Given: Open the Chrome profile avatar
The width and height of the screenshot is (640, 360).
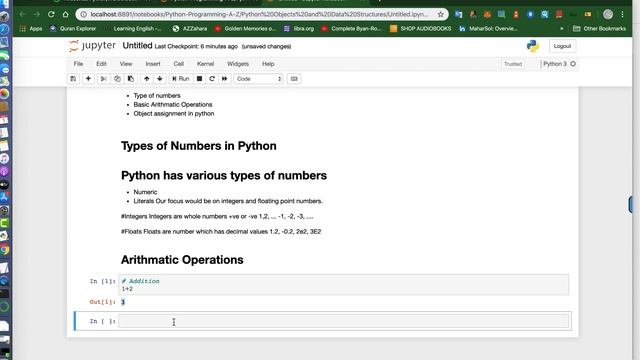Looking at the screenshot, I should click(608, 14).
